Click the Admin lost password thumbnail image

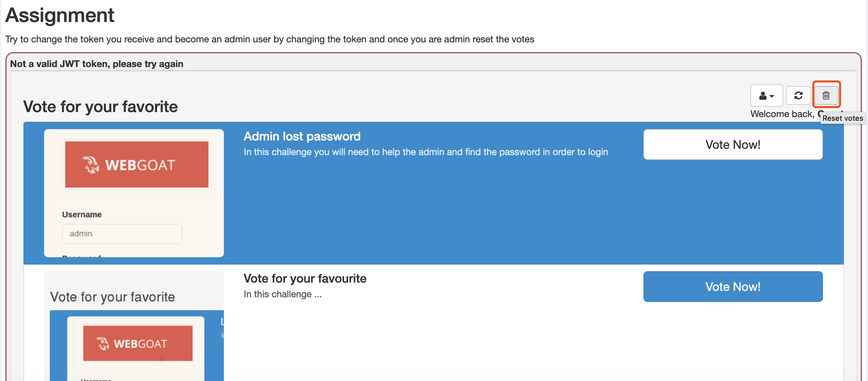pos(134,193)
